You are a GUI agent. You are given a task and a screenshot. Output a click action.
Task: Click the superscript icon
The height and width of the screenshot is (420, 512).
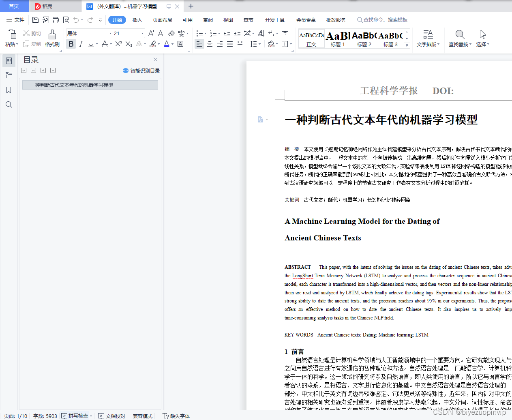(118, 43)
